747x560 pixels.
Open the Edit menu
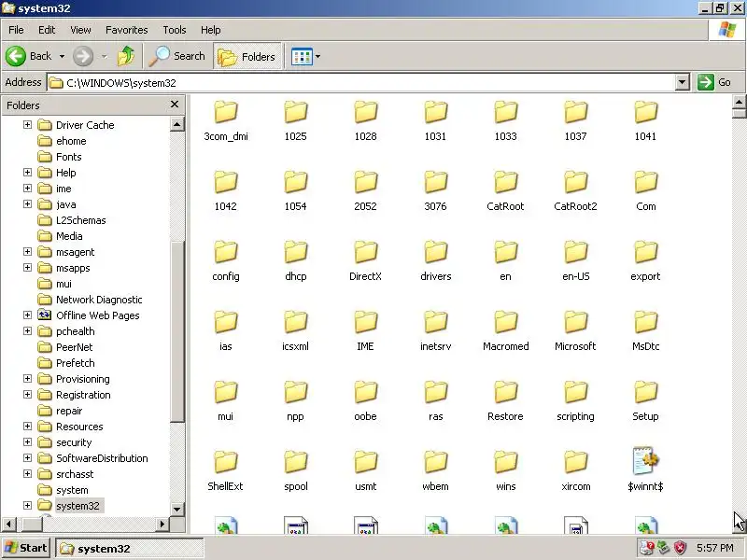tap(47, 30)
